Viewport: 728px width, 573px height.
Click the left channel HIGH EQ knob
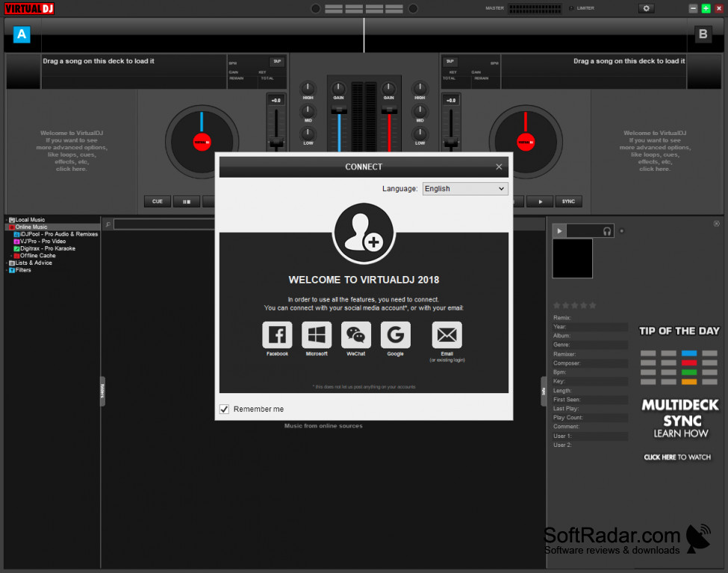308,88
